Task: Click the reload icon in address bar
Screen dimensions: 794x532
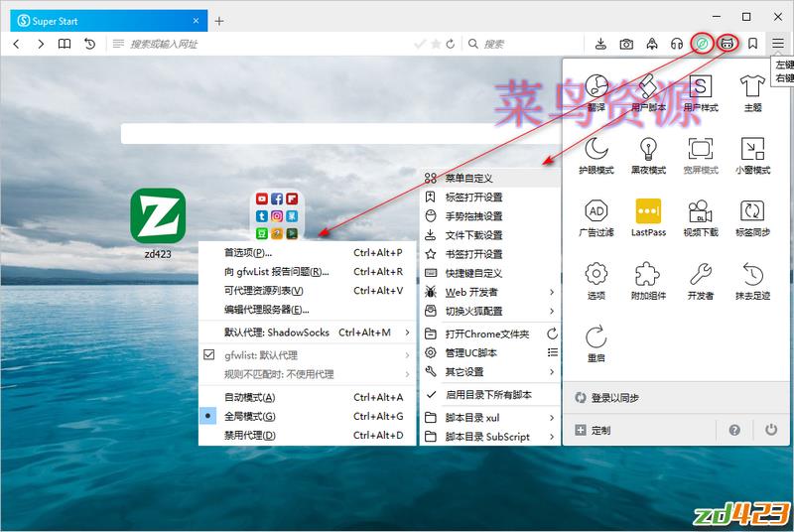Action: click(x=451, y=44)
